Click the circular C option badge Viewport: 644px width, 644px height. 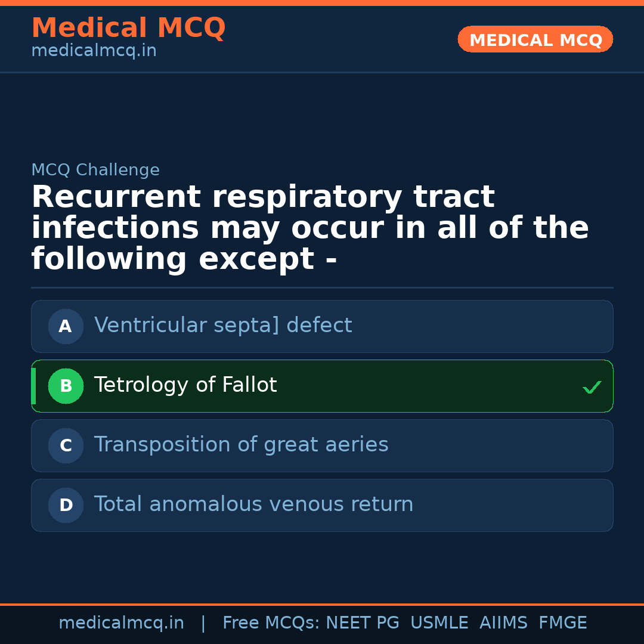[x=66, y=445]
